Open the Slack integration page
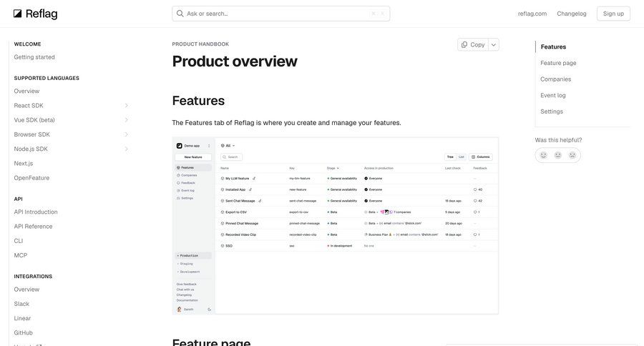The height and width of the screenshot is (346, 644). pos(21,304)
